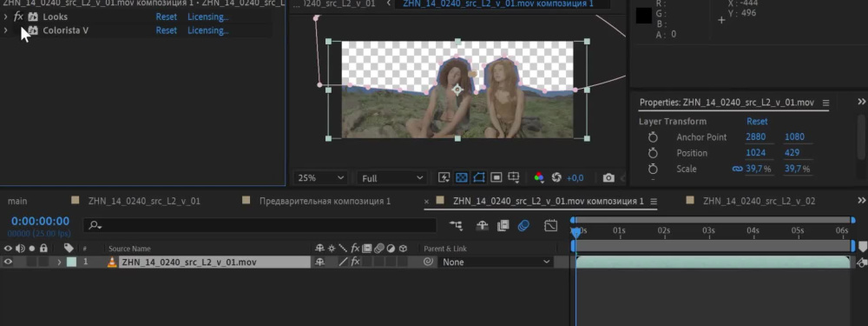The height and width of the screenshot is (326, 868).
Task: Click the lock column header icon
Action: point(43,249)
